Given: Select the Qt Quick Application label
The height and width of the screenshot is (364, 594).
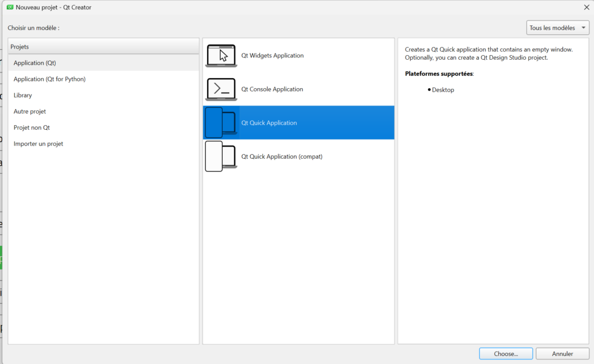Looking at the screenshot, I should (269, 123).
